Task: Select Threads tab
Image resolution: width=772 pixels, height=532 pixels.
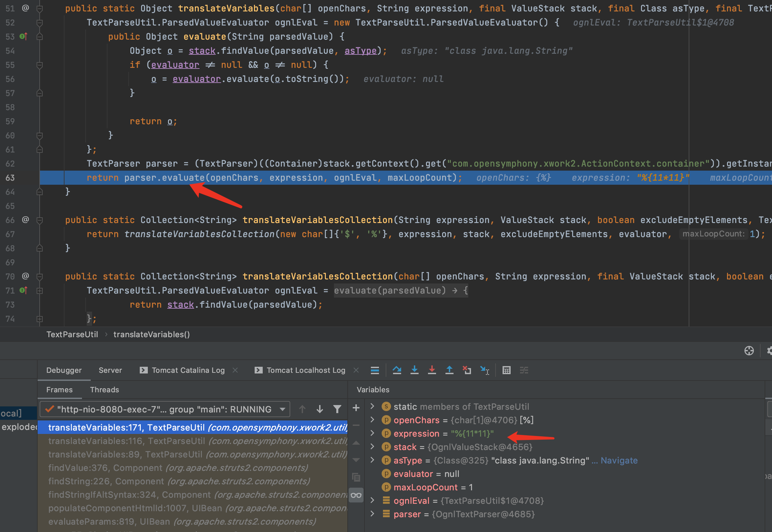Action: [104, 390]
